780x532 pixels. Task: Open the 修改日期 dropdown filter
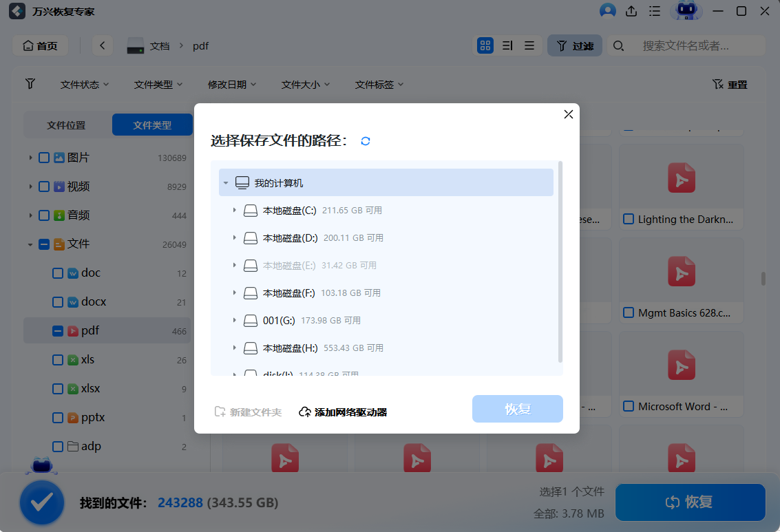[x=233, y=84]
